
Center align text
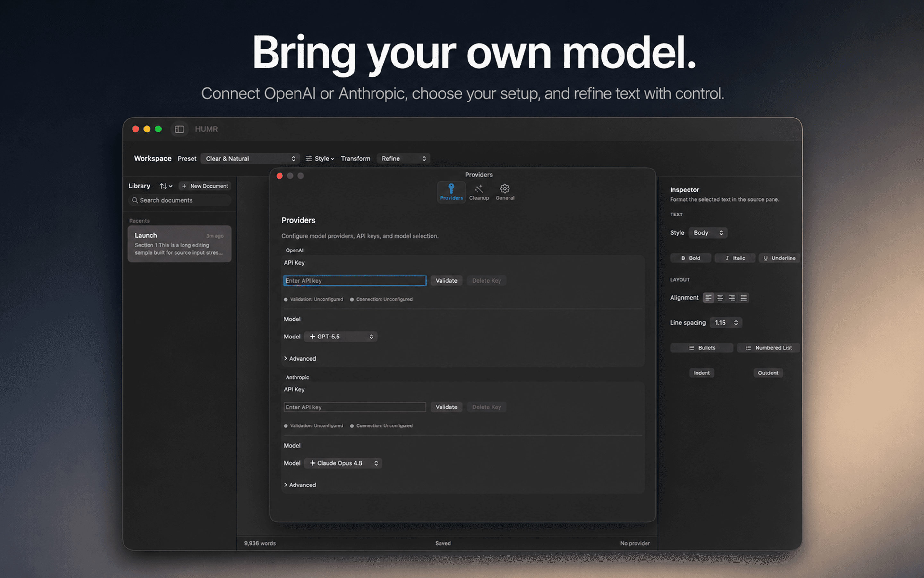click(720, 298)
